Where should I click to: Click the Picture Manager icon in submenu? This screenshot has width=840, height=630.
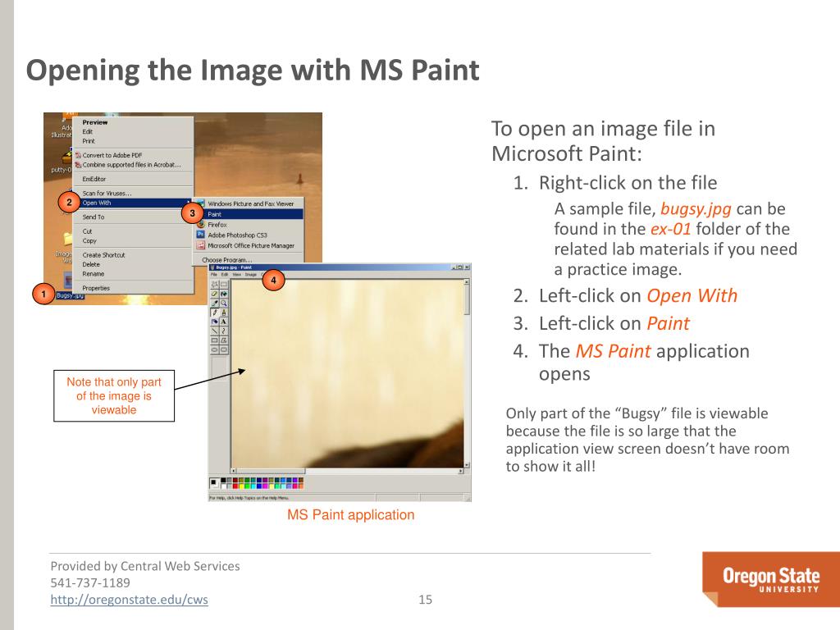tap(201, 245)
